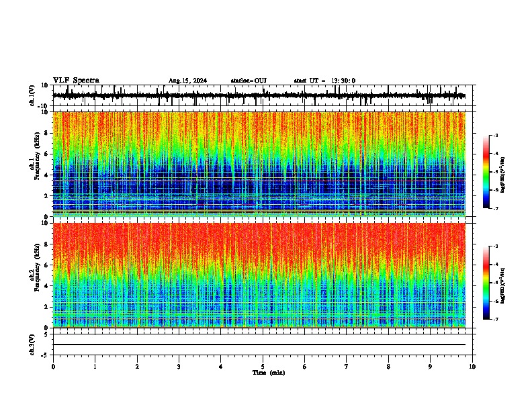This screenshot has width=532, height=411.
Task: Click the "6" kHz tick of ch.1 spectrogram
Action: point(46,154)
